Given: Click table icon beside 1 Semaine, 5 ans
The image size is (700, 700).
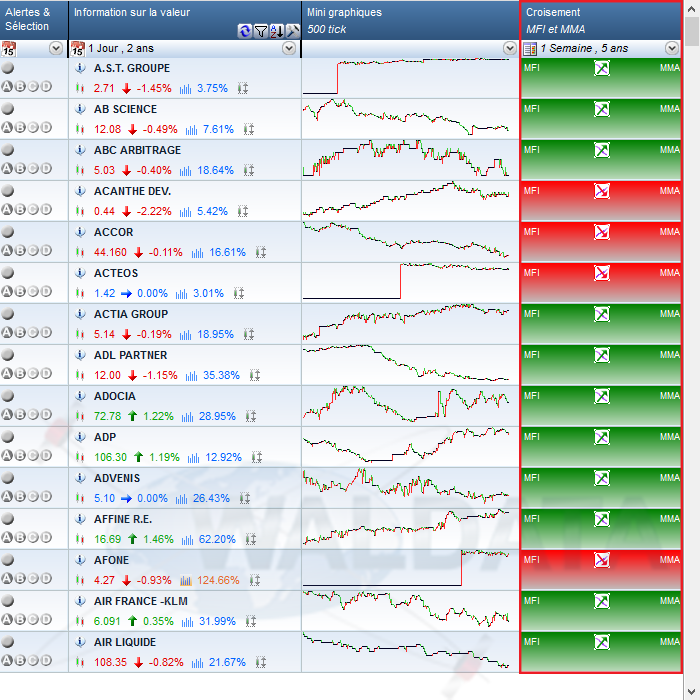Looking at the screenshot, I should tap(530, 49).
